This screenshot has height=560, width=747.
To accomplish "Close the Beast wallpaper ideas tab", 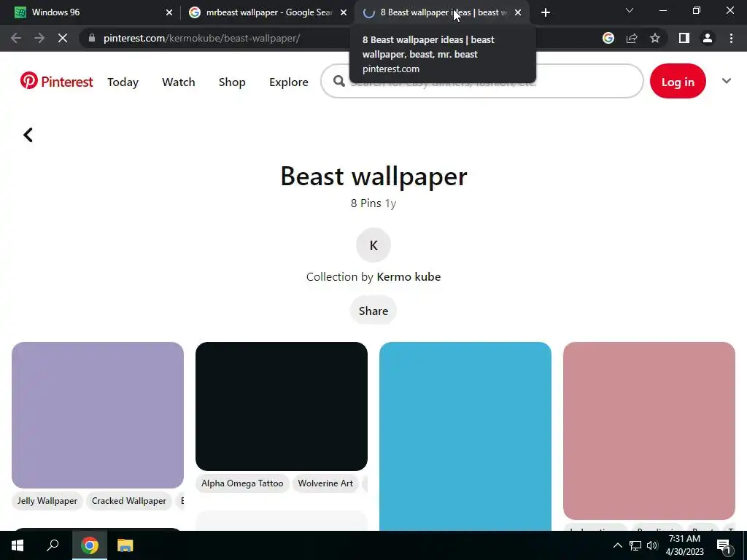I will pyautogui.click(x=518, y=12).
